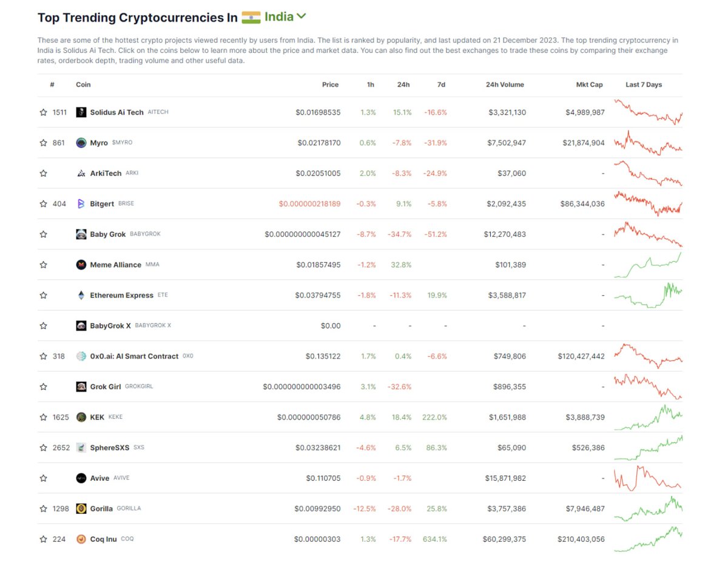Click the Coq Inu coin logo
Screen dimensions: 728x561
click(81, 539)
